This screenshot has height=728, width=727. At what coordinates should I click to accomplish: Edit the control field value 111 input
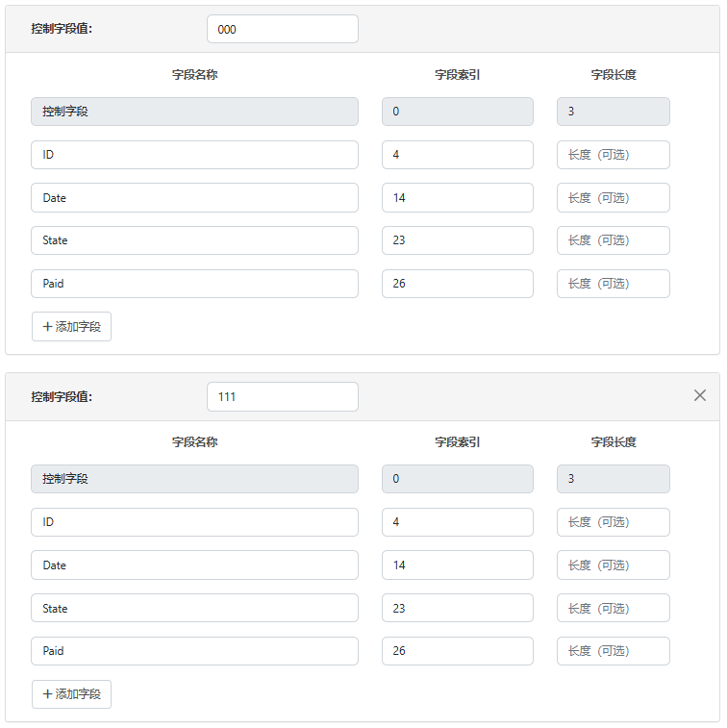tap(282, 396)
